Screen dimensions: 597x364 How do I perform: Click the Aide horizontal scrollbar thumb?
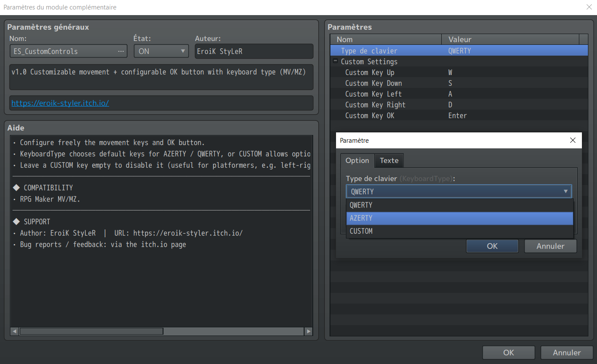[91, 331]
